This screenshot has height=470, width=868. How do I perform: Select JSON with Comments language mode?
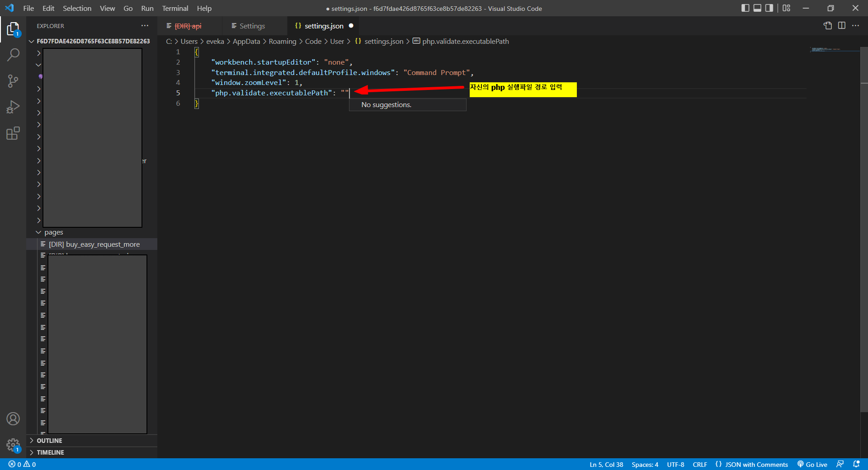[751, 464]
